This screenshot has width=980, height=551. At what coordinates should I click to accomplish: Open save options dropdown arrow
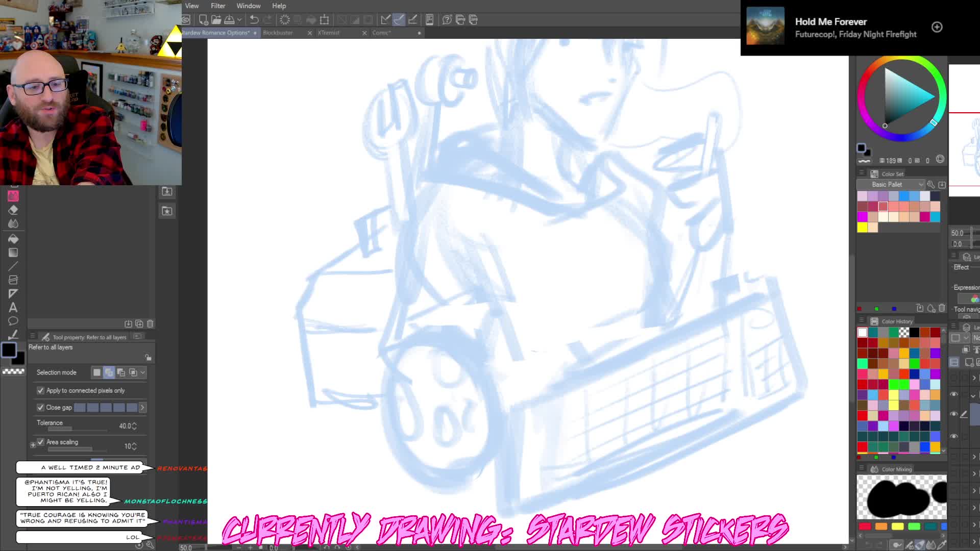point(239,20)
